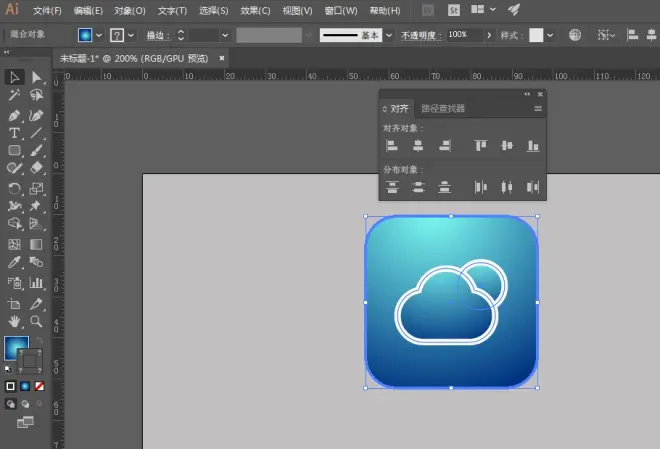Select the Eraser tool
Image resolution: width=660 pixels, height=449 pixels.
coord(36,168)
